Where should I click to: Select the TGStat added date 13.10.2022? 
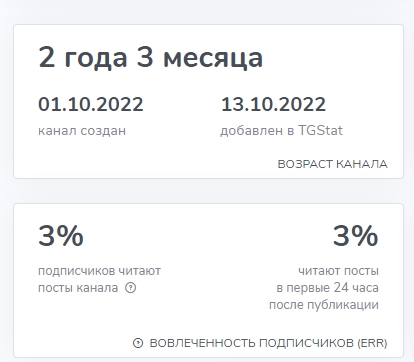pos(273,104)
